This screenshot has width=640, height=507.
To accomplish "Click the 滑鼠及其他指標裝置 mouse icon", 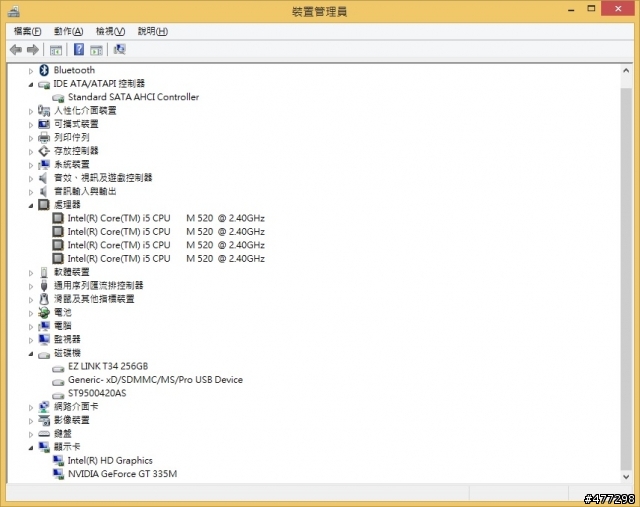I will (44, 299).
